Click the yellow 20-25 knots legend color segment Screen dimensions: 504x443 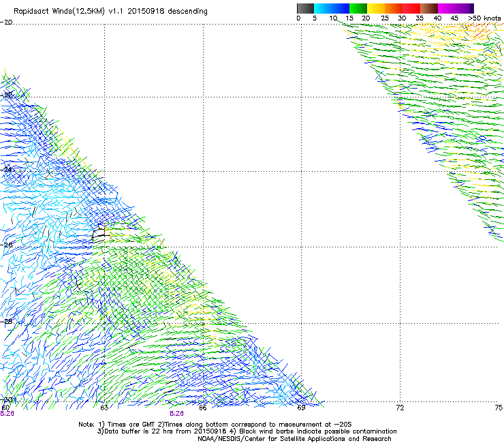pyautogui.click(x=376, y=8)
